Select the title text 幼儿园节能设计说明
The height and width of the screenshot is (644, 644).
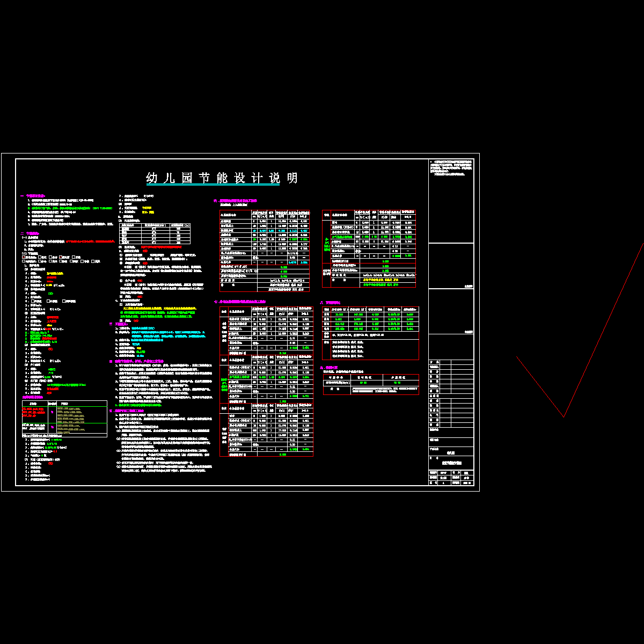click(222, 178)
